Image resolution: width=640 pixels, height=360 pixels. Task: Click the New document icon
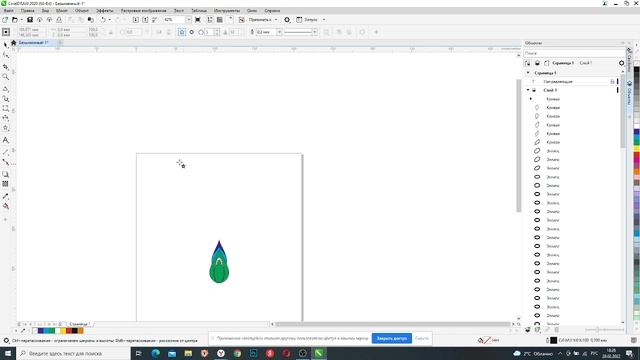tap(5, 20)
